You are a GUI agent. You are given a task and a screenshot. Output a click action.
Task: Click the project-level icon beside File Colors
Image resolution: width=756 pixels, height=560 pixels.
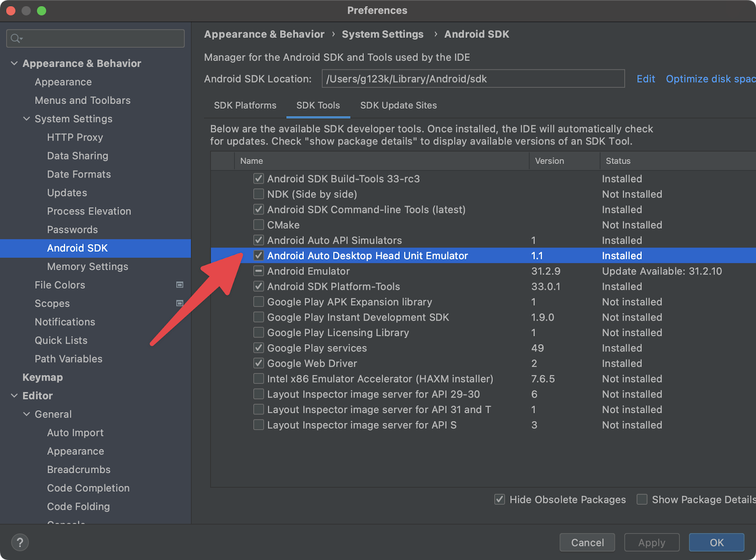(180, 285)
